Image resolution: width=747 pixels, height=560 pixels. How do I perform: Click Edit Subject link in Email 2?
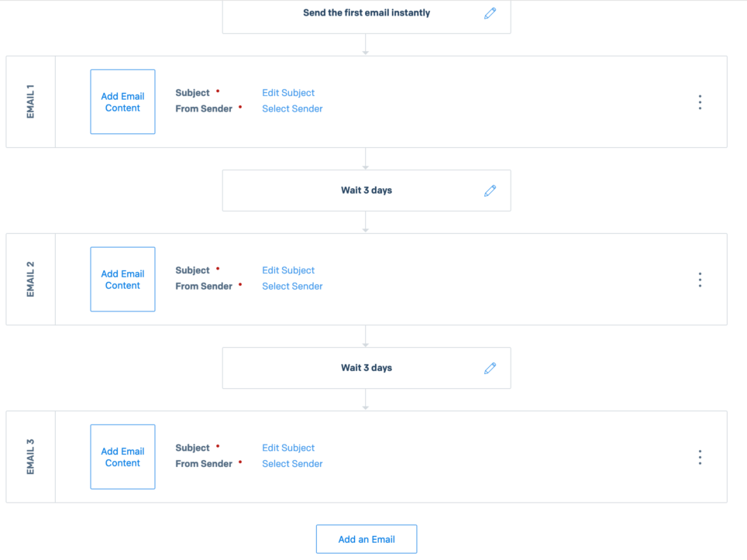point(288,270)
